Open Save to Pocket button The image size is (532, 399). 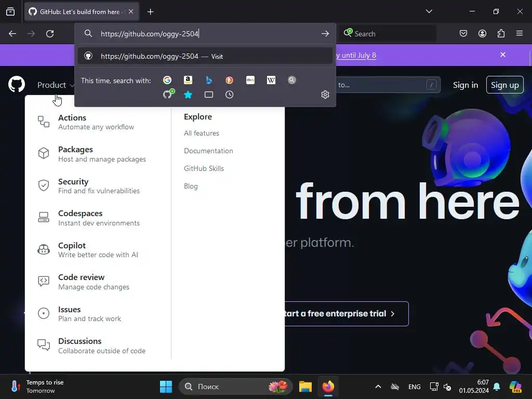(x=463, y=33)
